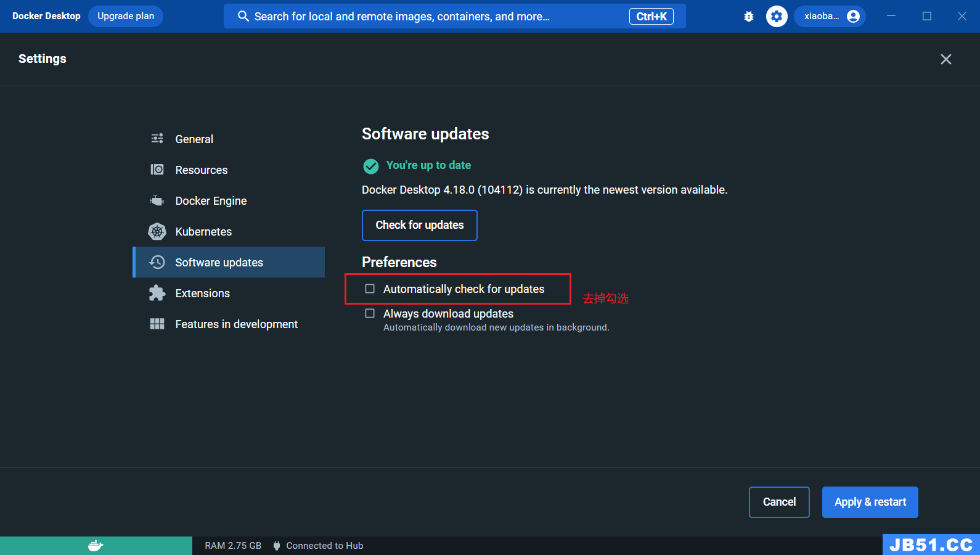Enable Always download updates checkbox
This screenshot has width=980, height=555.
pyautogui.click(x=370, y=313)
